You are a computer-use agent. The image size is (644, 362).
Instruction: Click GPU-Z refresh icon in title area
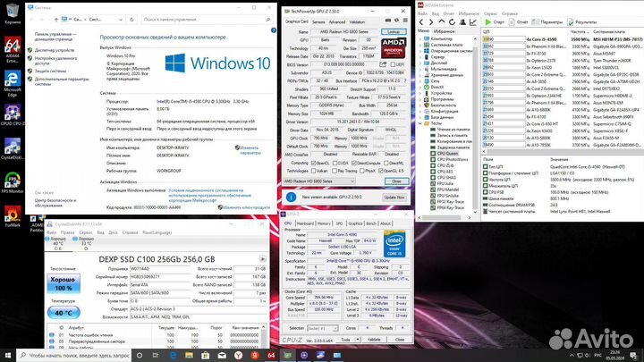point(397,20)
